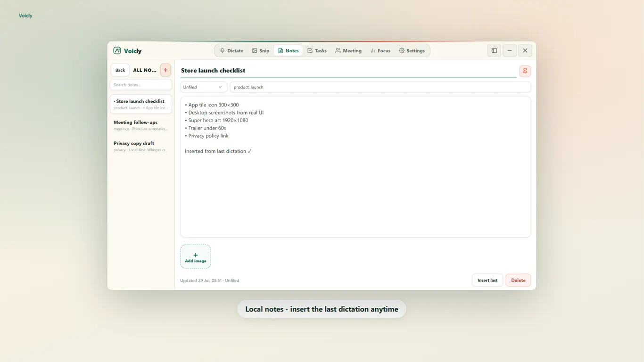This screenshot has width=644, height=362.
Task: Click the line 'App tile icon 300×300'
Action: tap(212, 105)
